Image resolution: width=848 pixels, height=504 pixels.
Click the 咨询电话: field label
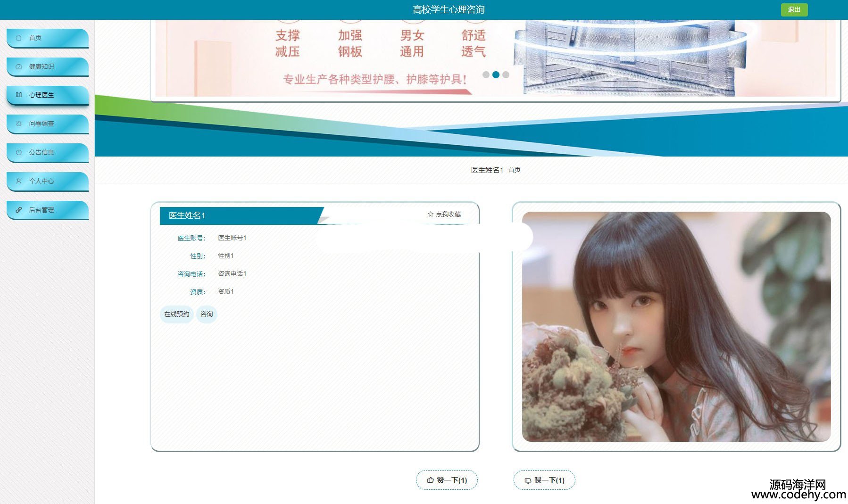pyautogui.click(x=191, y=274)
